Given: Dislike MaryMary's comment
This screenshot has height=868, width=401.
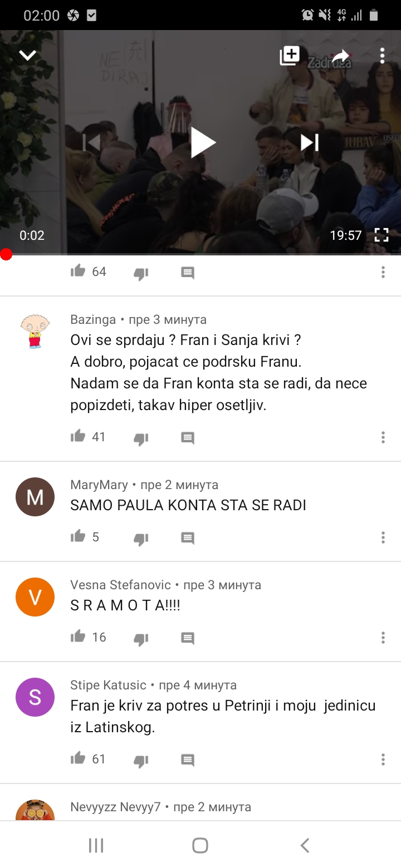Looking at the screenshot, I should (141, 538).
